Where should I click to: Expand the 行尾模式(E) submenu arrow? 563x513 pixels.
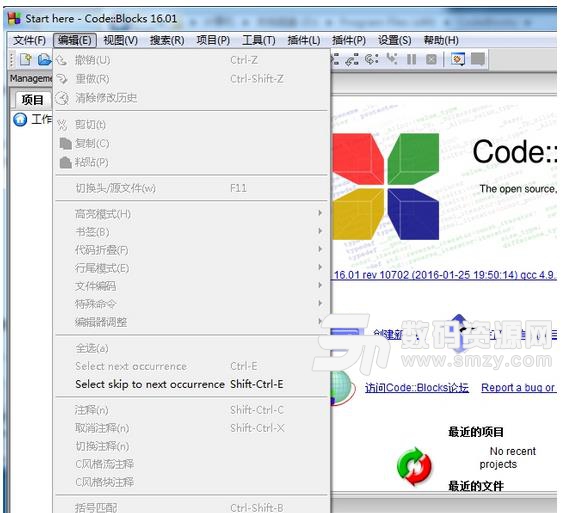coord(320,267)
